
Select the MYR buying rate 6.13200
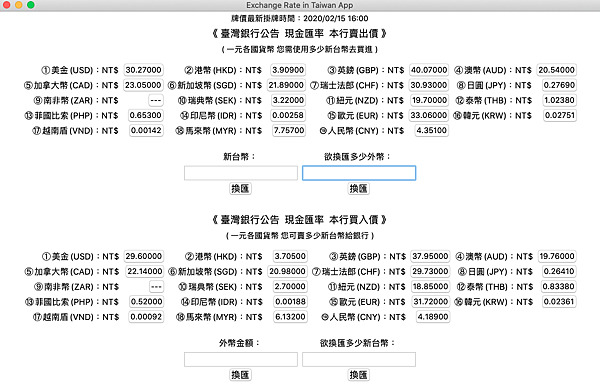(x=290, y=317)
